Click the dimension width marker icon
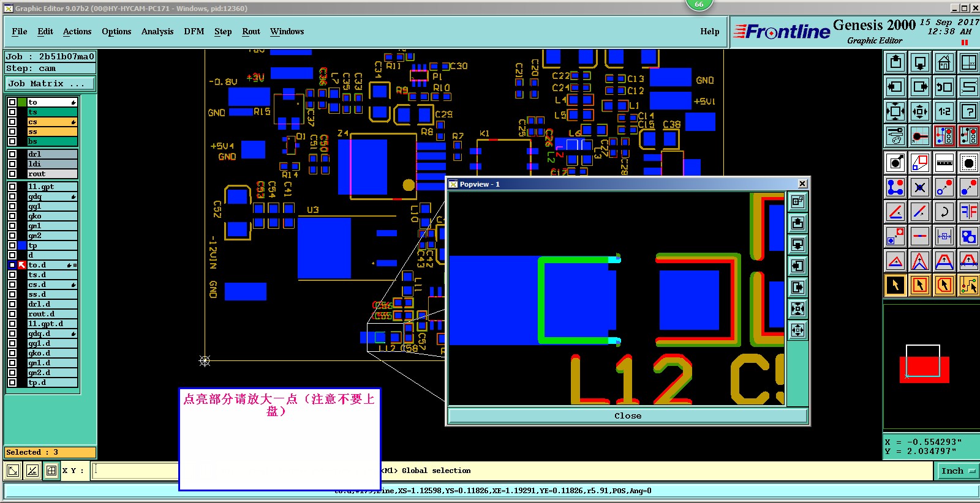This screenshot has width=980, height=503. [x=944, y=236]
